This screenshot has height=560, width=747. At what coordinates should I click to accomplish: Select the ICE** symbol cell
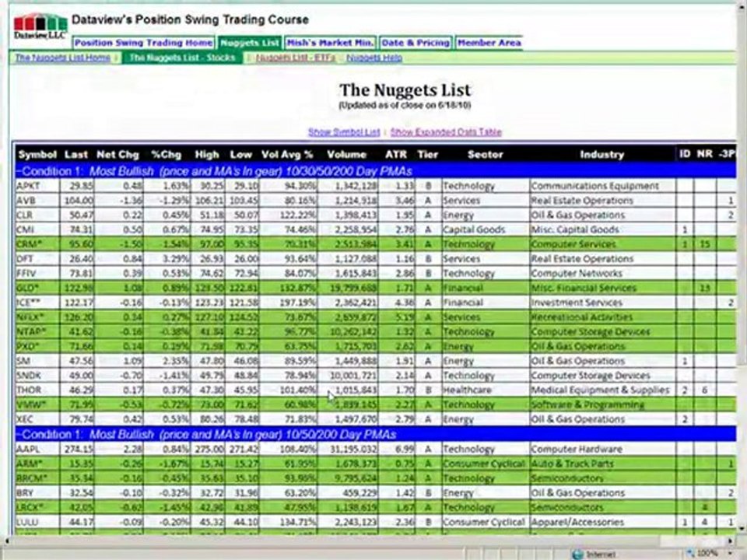coord(37,303)
